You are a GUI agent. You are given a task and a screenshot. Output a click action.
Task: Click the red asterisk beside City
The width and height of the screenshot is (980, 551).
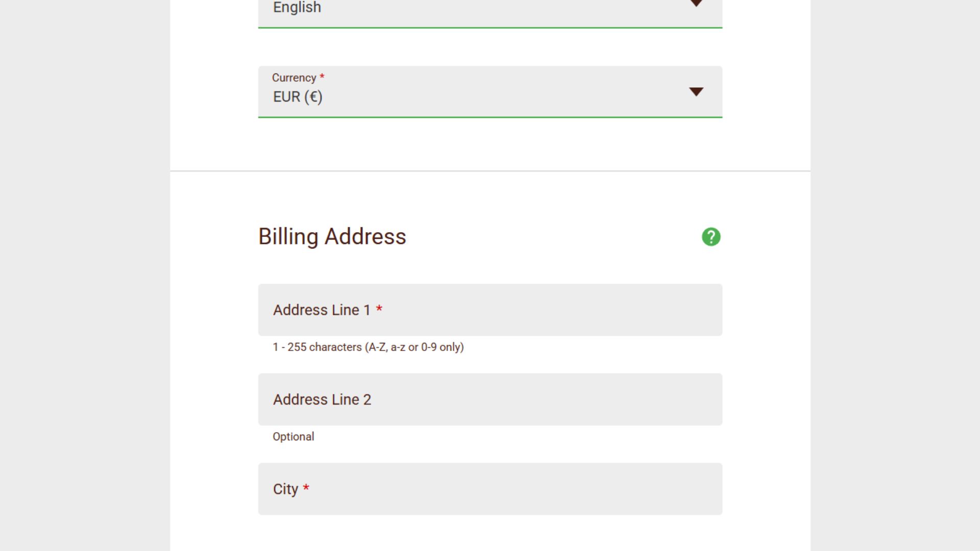coord(306,487)
